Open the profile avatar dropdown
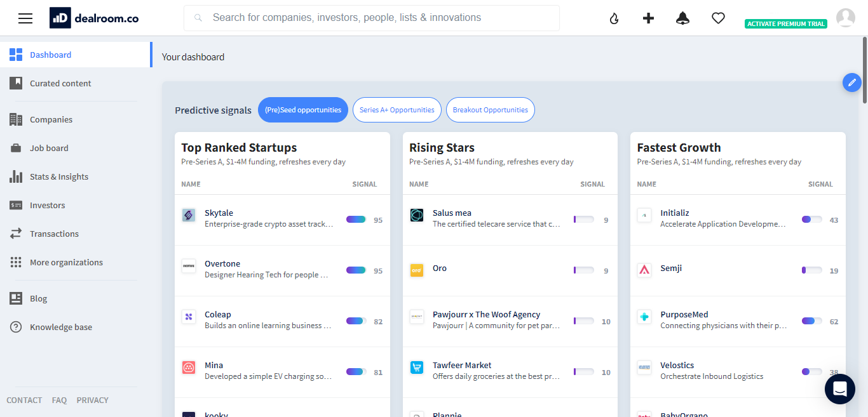Viewport: 868px width, 417px height. (846, 18)
